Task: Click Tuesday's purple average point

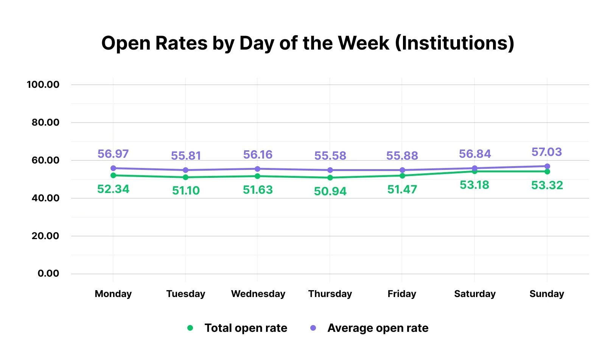Action: point(185,170)
